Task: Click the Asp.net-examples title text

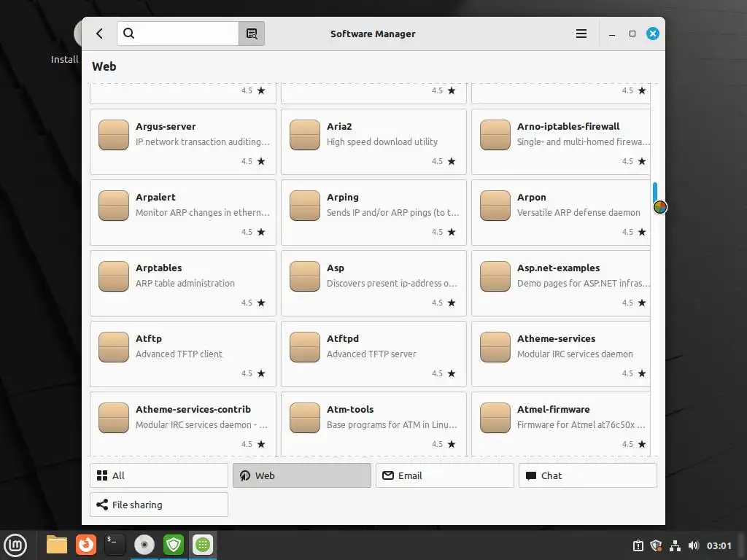Action: pyautogui.click(x=558, y=268)
